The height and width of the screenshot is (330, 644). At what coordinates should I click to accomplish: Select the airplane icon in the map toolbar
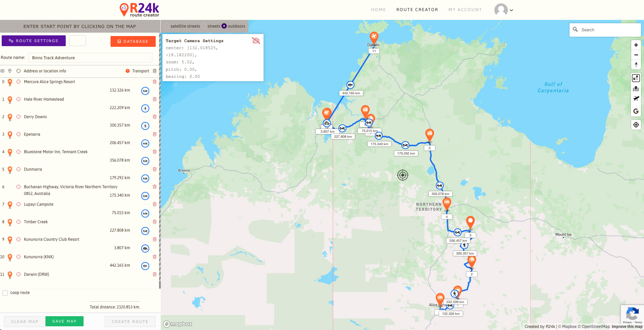click(636, 98)
